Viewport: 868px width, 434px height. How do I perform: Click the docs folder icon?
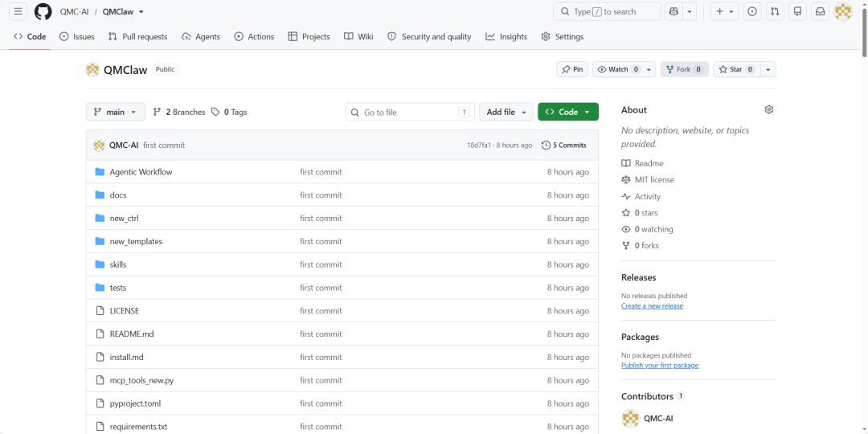coord(100,195)
